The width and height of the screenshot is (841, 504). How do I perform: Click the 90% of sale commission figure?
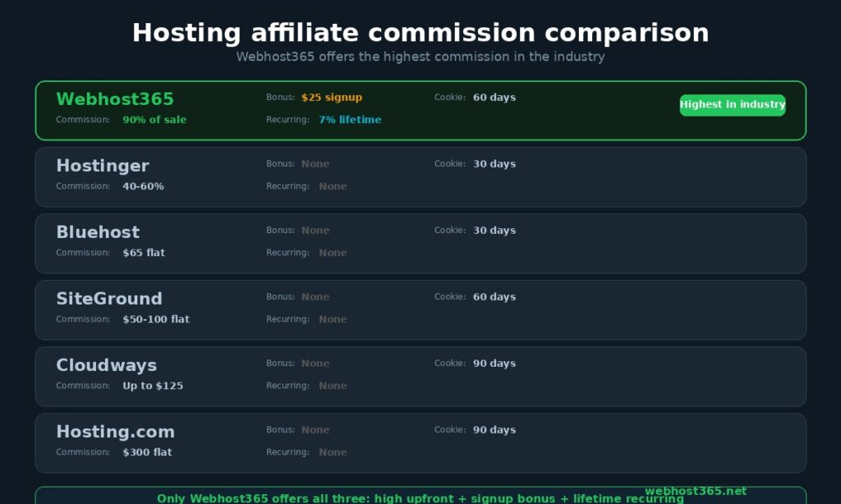click(x=154, y=119)
